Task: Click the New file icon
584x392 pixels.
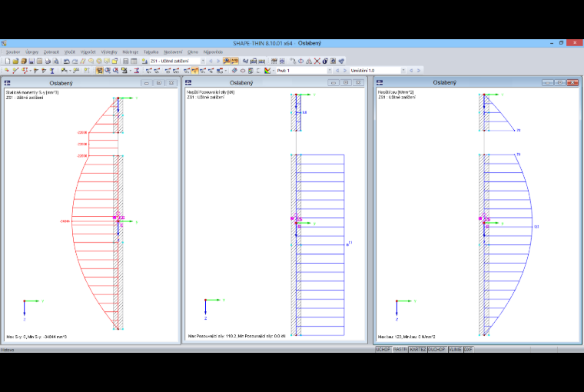Action: [8, 61]
